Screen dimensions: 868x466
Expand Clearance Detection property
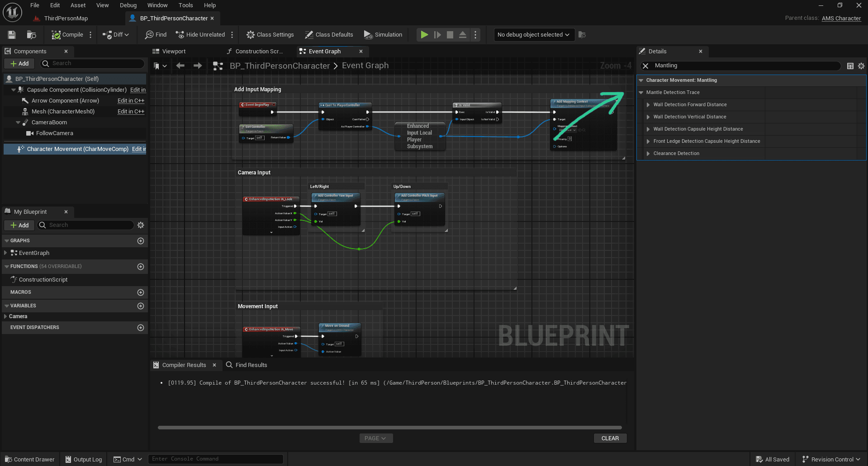(648, 154)
